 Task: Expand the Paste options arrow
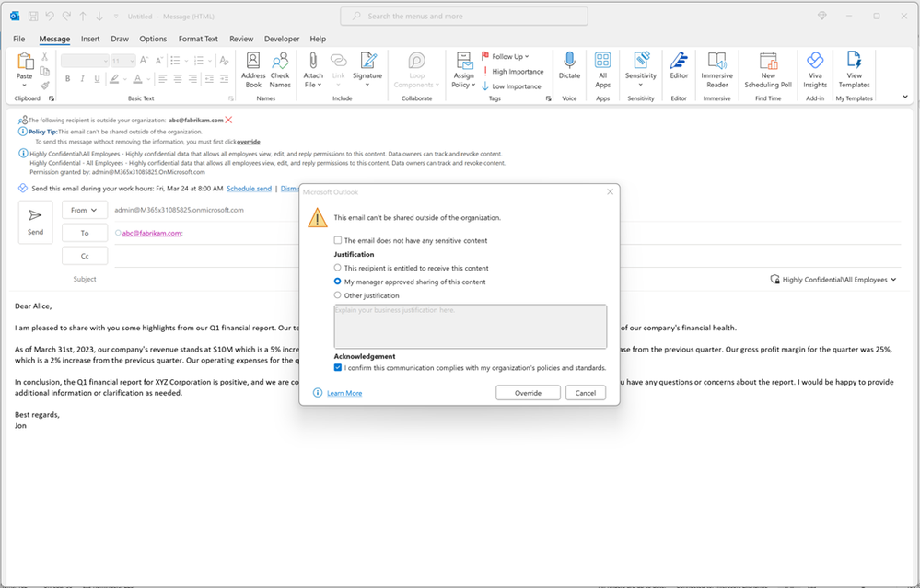[x=25, y=85]
